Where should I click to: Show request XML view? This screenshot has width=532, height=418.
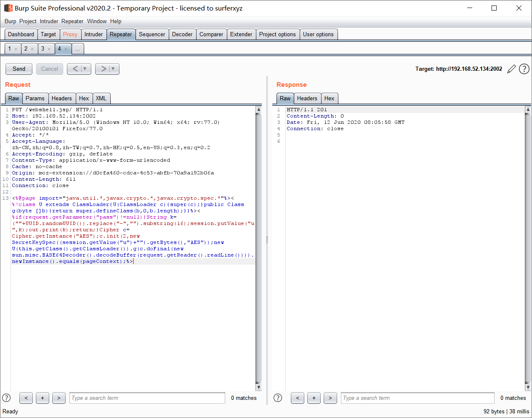tap(101, 99)
